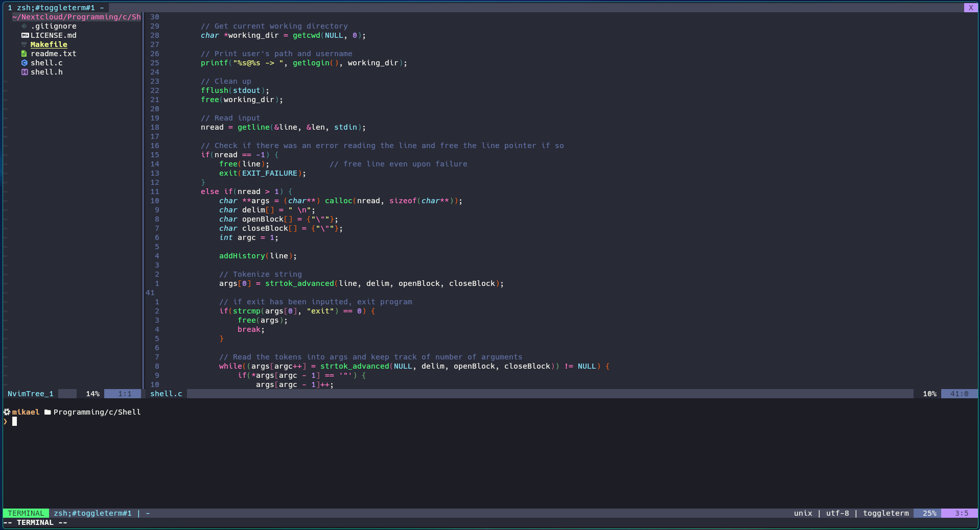Click the header file icon next to shell.h
Image resolution: width=980 pixels, height=530 pixels.
pos(25,72)
